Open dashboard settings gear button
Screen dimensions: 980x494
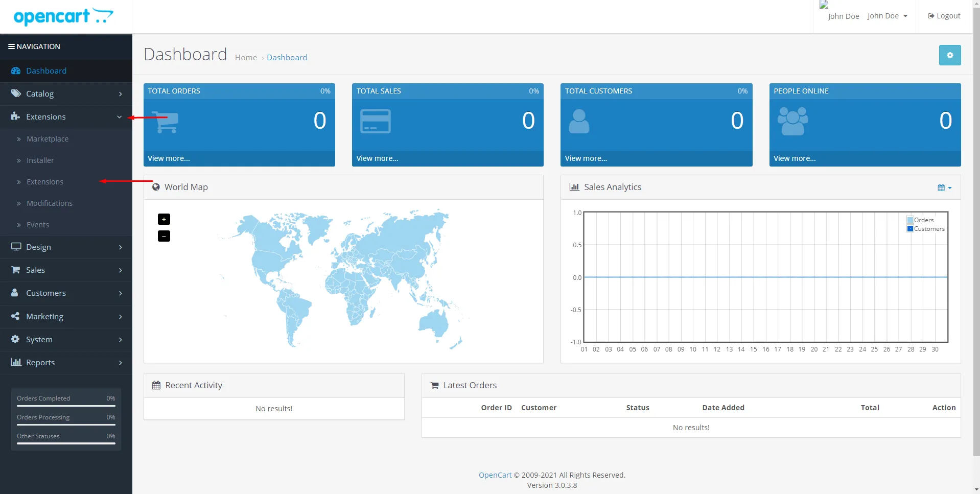point(949,55)
